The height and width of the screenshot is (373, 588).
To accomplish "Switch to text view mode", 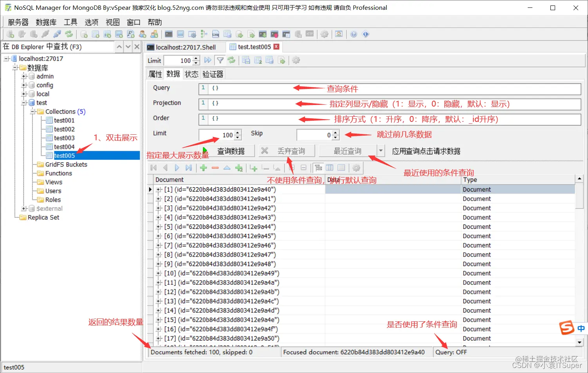I will 341,168.
